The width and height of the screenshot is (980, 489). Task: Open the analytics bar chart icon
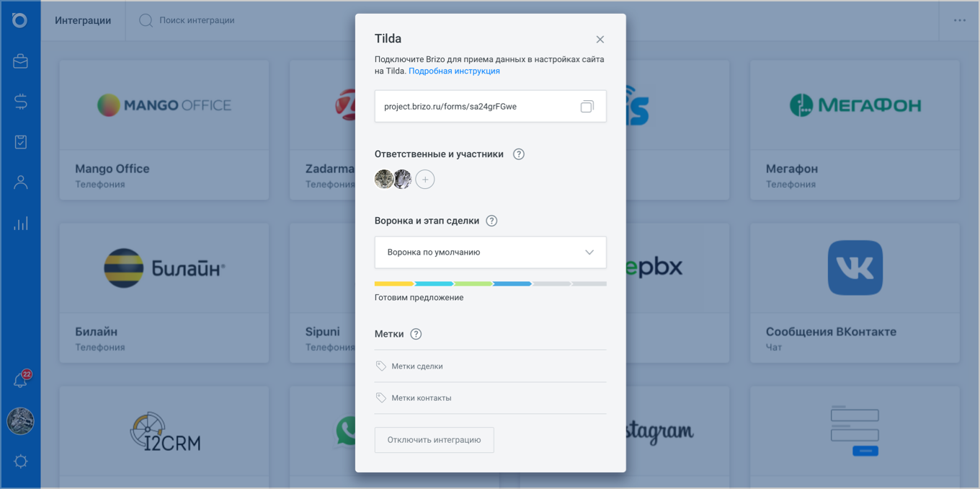[x=20, y=223]
